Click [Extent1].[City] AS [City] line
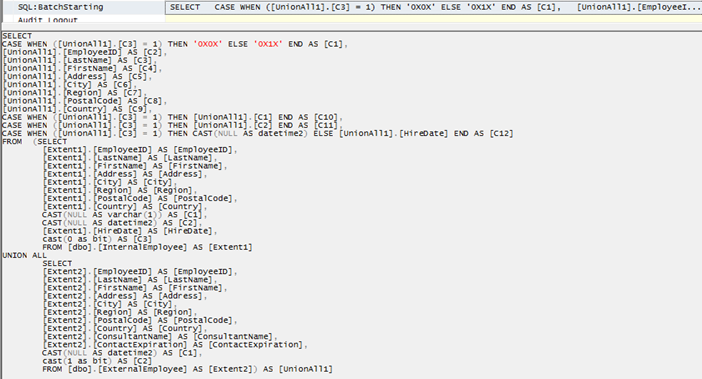The height and width of the screenshot is (379, 702). tap(110, 182)
